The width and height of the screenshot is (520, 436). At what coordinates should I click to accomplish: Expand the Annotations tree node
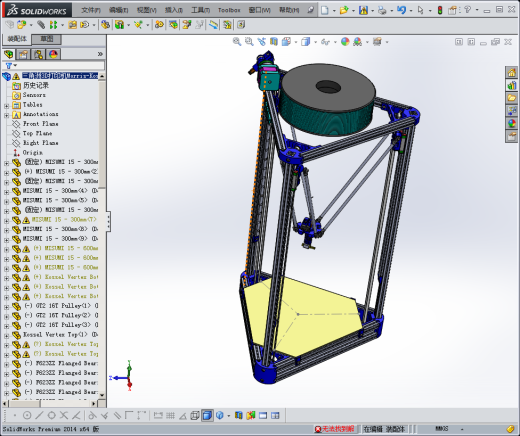pos(6,115)
